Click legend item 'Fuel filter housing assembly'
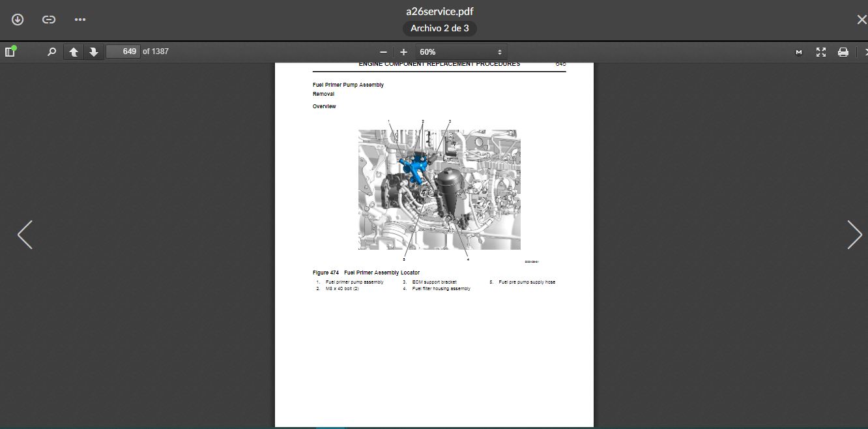The image size is (868, 429). [441, 288]
